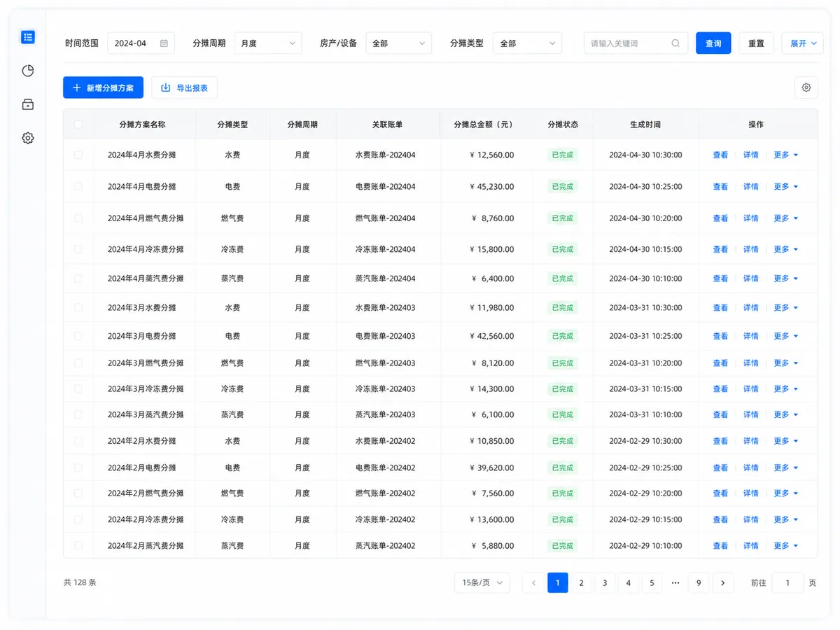Open the pie chart sidebar icon
The height and width of the screenshot is (630, 840).
(x=28, y=71)
